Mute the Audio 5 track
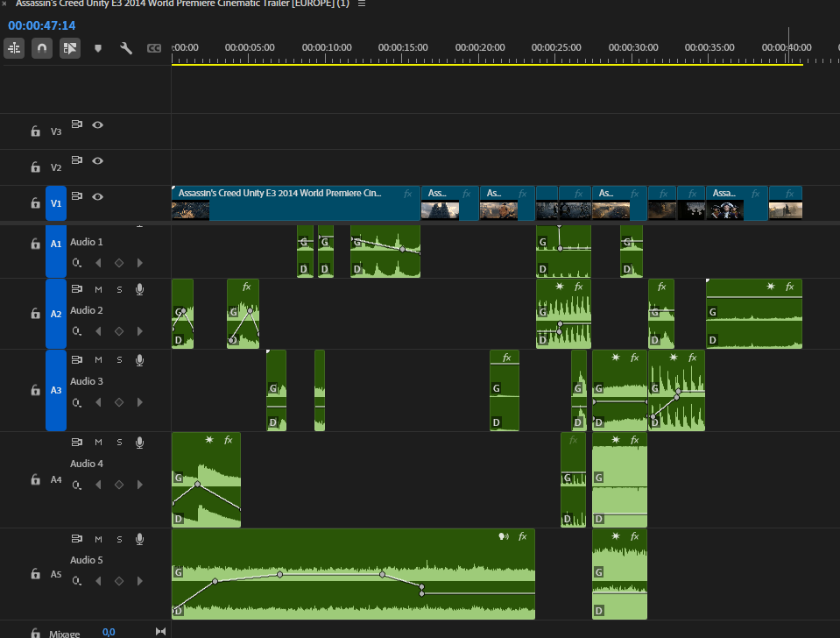840x638 pixels. tap(97, 539)
